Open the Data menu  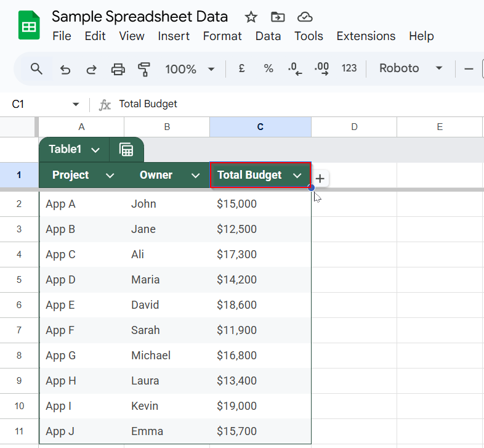[x=268, y=36]
